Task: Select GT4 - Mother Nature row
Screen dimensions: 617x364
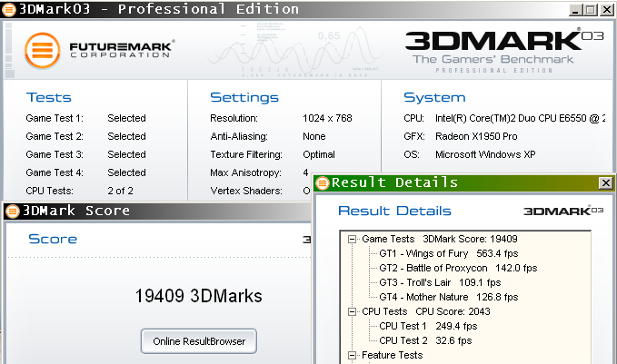Action: [x=449, y=297]
